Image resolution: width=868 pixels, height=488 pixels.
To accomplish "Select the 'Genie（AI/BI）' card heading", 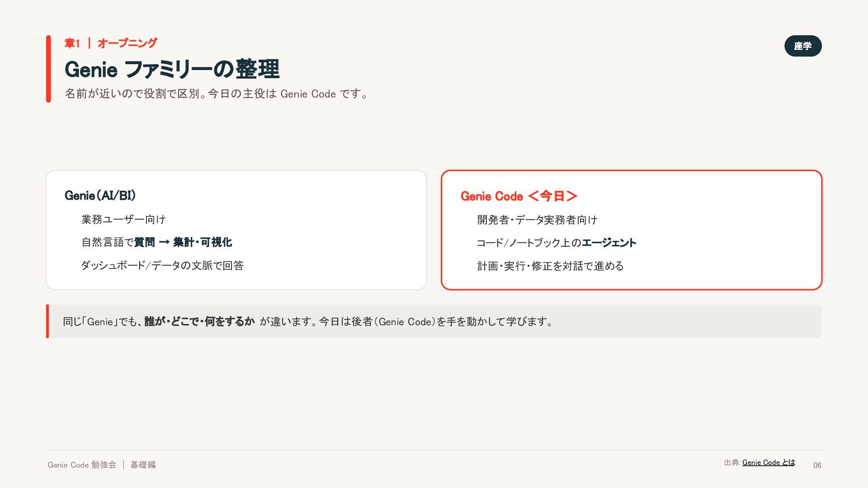I will point(100,195).
